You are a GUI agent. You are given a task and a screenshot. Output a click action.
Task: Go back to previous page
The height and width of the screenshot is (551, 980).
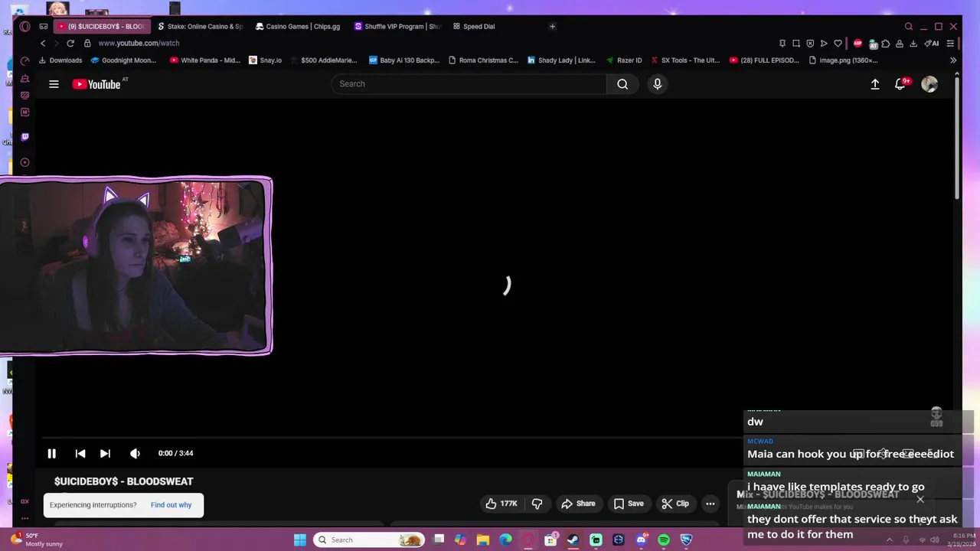tap(43, 44)
